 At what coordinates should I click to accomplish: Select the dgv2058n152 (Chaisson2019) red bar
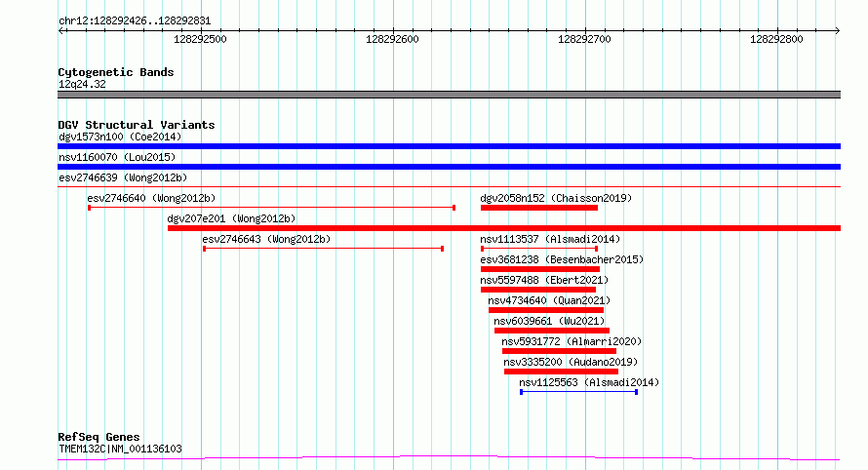pyautogui.click(x=538, y=208)
